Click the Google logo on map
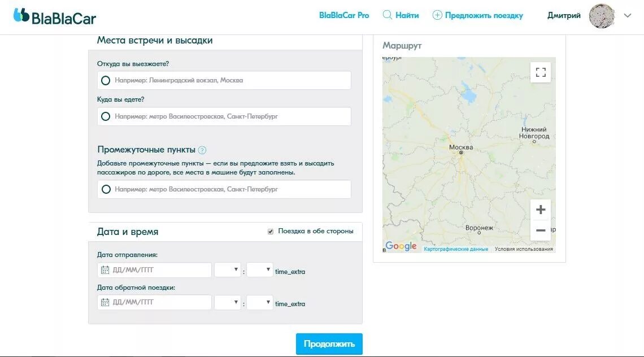This screenshot has height=357, width=644. pyautogui.click(x=401, y=246)
